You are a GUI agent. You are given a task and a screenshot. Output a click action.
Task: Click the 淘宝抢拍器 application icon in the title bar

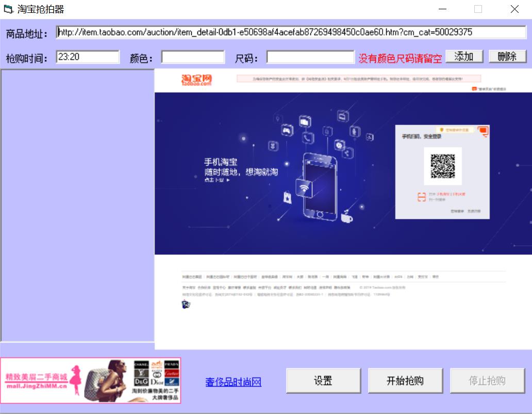point(7,9)
